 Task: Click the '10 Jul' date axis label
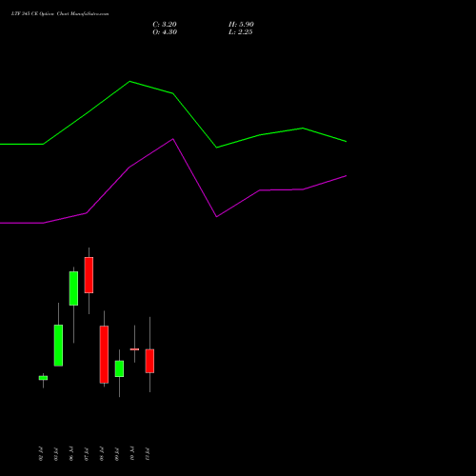click(132, 454)
